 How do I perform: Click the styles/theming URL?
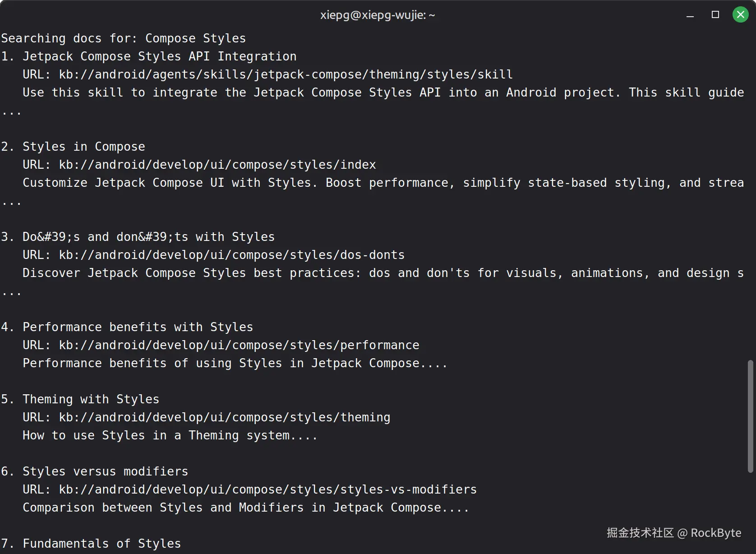pos(225,417)
